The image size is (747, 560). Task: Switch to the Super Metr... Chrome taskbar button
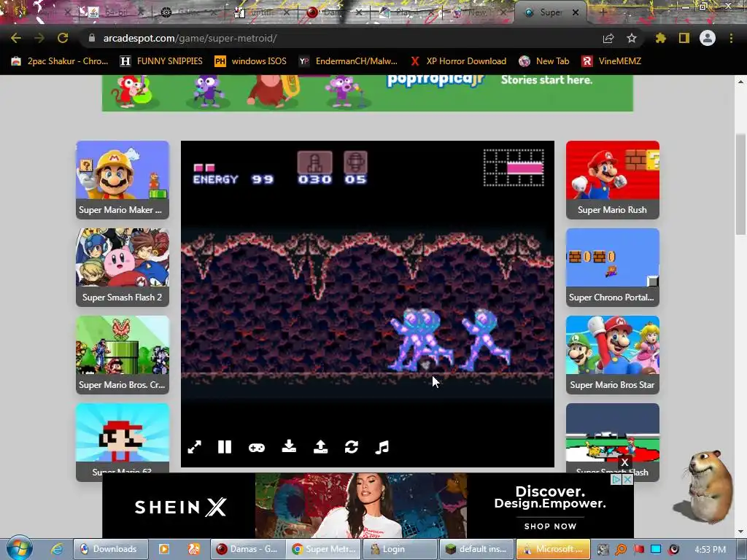325,549
